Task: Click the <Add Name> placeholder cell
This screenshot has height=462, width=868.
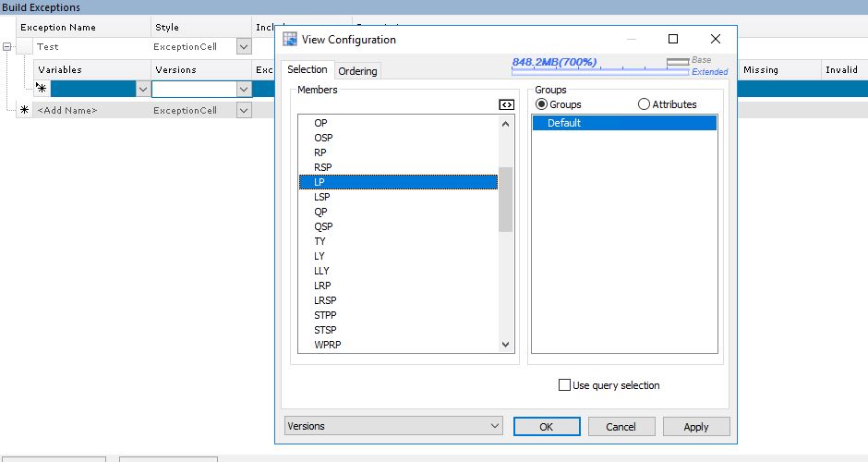Action: pos(92,110)
